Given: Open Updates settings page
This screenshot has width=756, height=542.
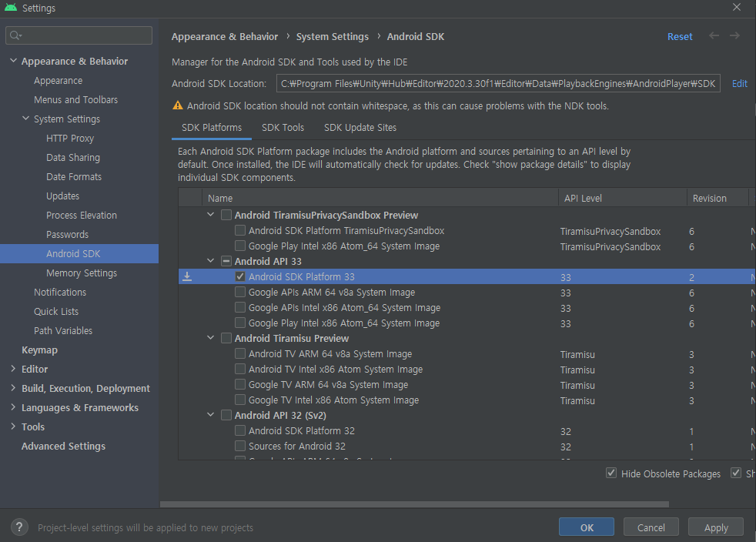Looking at the screenshot, I should click(x=62, y=196).
